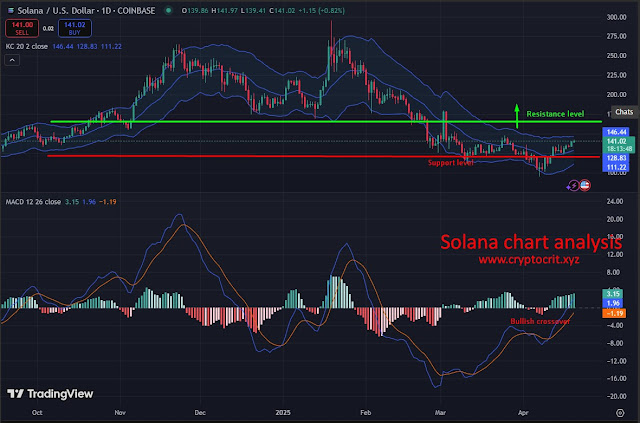Click the Feb label on time axis

pos(366,412)
